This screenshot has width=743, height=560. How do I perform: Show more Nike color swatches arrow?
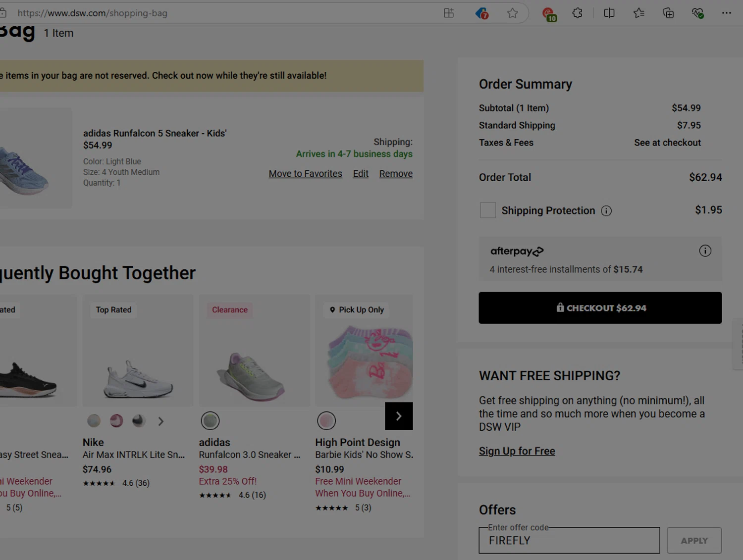click(x=160, y=421)
